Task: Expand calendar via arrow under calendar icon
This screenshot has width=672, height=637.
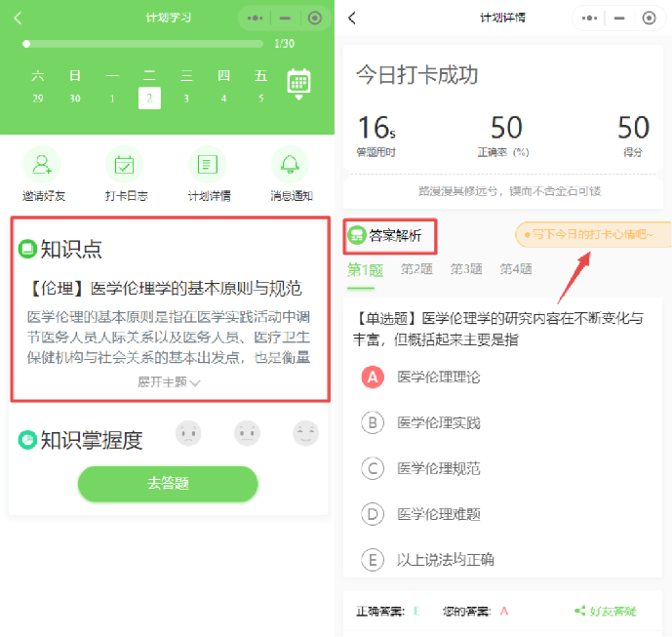Action: pos(298,99)
